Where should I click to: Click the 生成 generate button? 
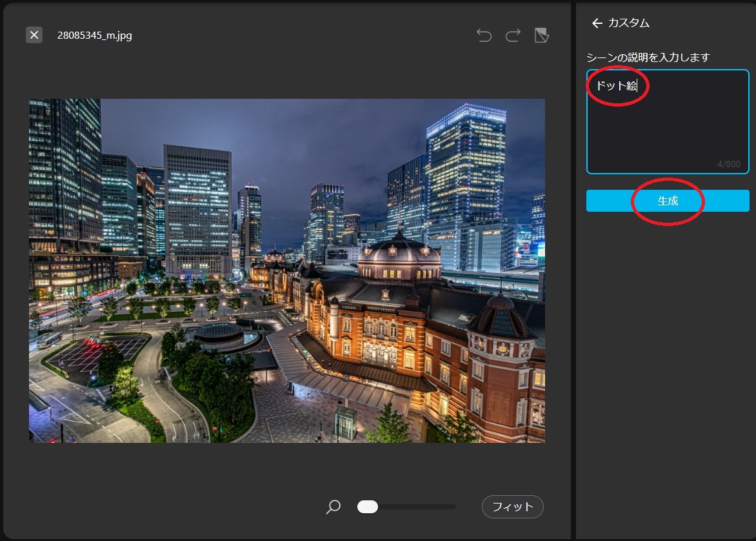[668, 201]
